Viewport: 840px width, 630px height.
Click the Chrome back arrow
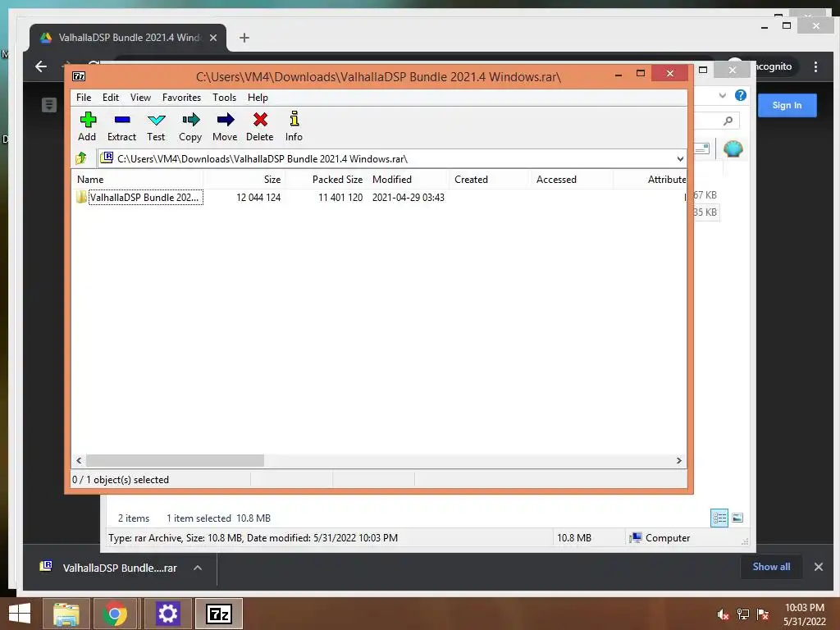coord(41,66)
